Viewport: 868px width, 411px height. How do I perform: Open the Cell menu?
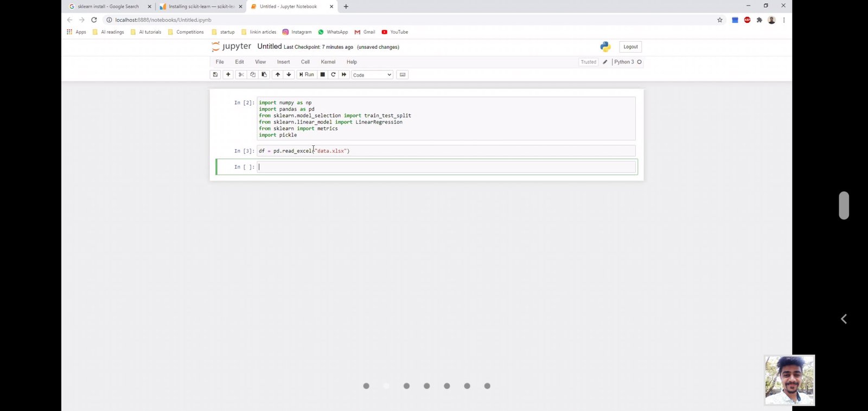point(305,62)
